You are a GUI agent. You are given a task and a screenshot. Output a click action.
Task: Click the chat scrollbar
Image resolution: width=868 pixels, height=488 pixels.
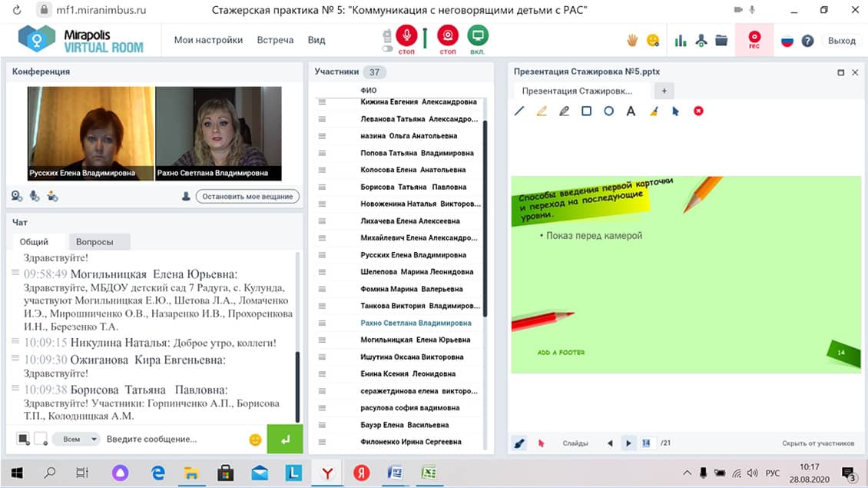pos(297,387)
